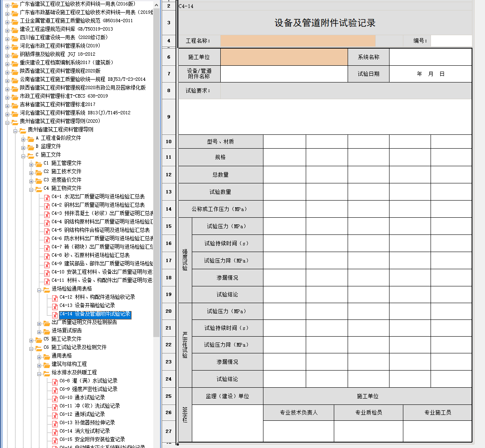The width and height of the screenshot is (485, 448).
Task: Click the large 试验要求 text area
Action: click(325, 117)
